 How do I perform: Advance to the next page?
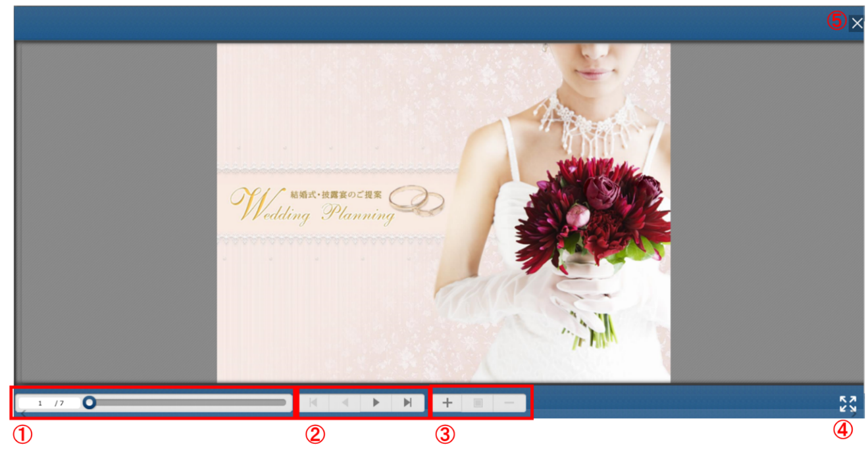click(376, 402)
